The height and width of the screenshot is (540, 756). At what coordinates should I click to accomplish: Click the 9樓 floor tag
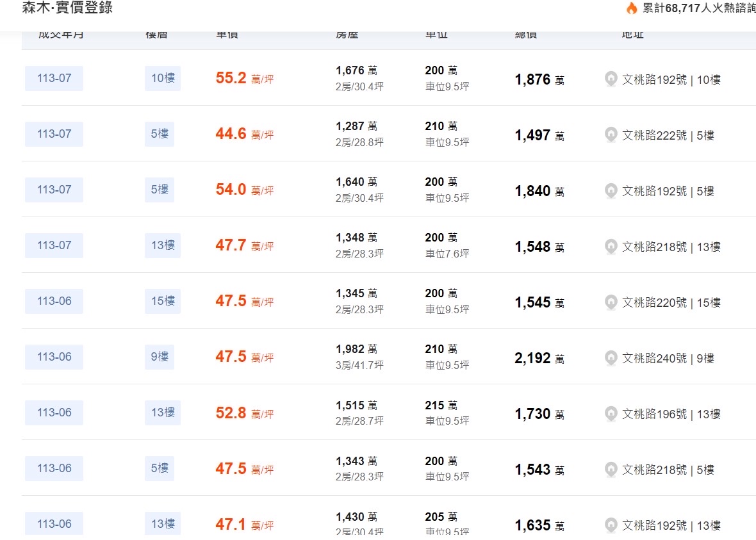pyautogui.click(x=160, y=357)
